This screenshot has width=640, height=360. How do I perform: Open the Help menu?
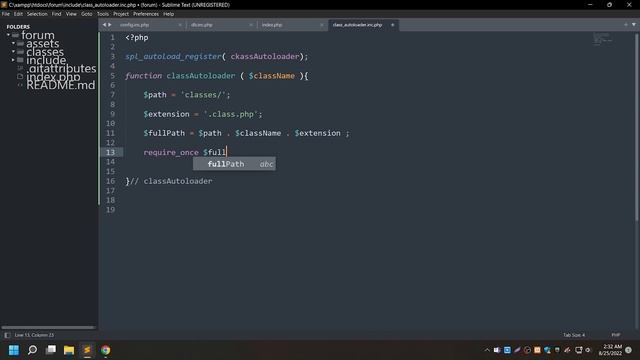(169, 14)
